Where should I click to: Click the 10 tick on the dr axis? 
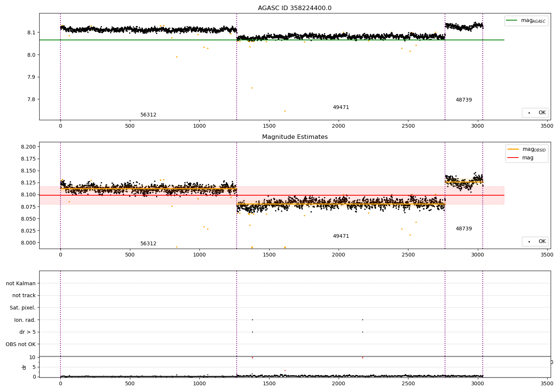32,357
